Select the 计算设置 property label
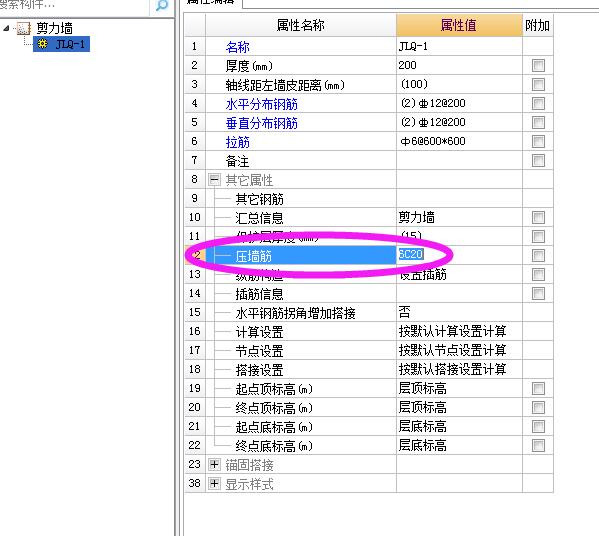 [259, 332]
